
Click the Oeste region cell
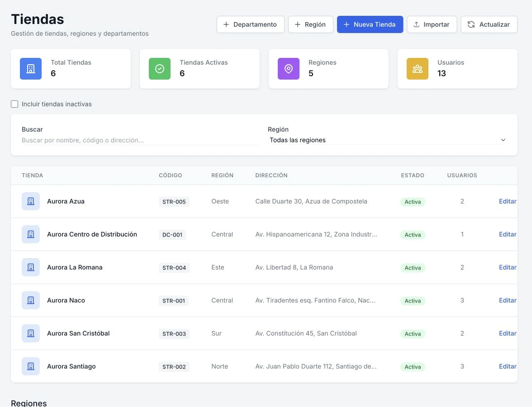click(220, 202)
